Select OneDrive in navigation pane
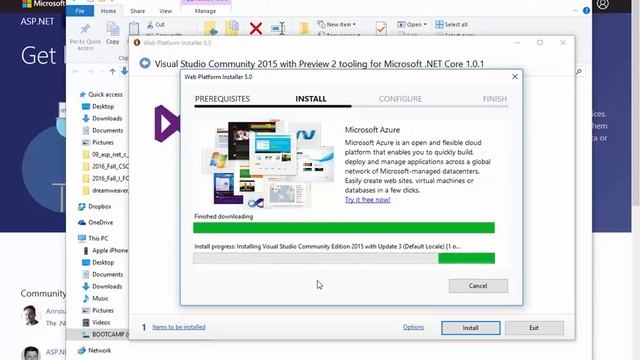The image size is (640, 360). click(96, 222)
